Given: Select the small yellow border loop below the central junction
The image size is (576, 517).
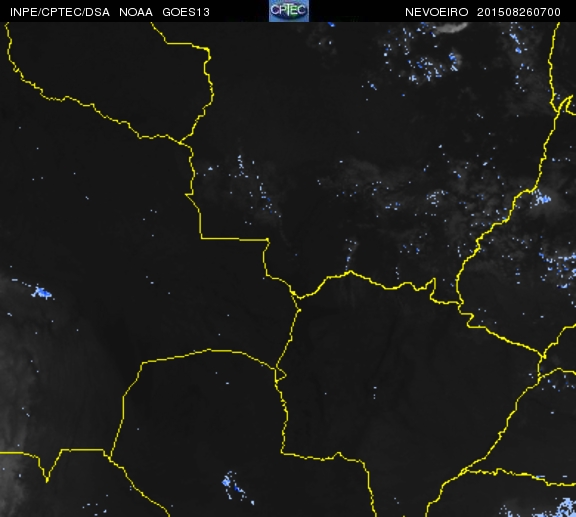Looking at the screenshot, I should point(280,375).
